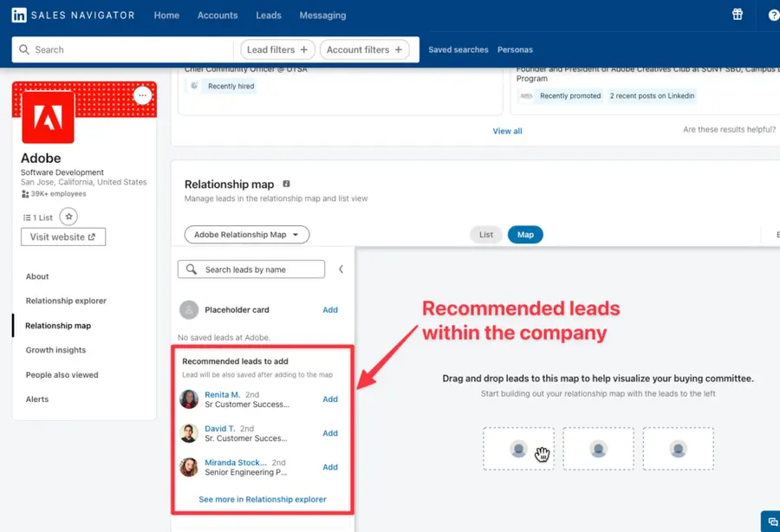The image size is (780, 532).
Task: Open the Lead filters dropdown
Action: (x=276, y=49)
